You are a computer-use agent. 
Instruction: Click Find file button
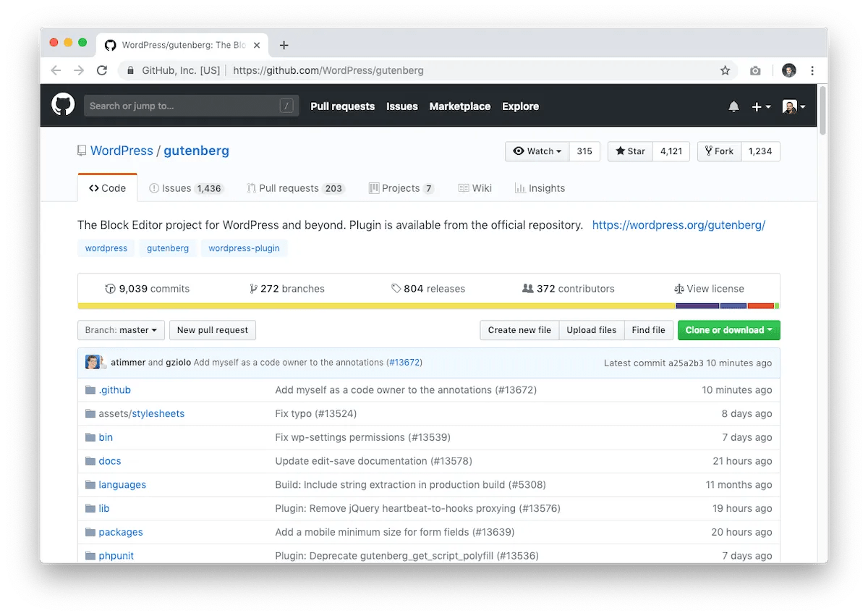pos(648,330)
